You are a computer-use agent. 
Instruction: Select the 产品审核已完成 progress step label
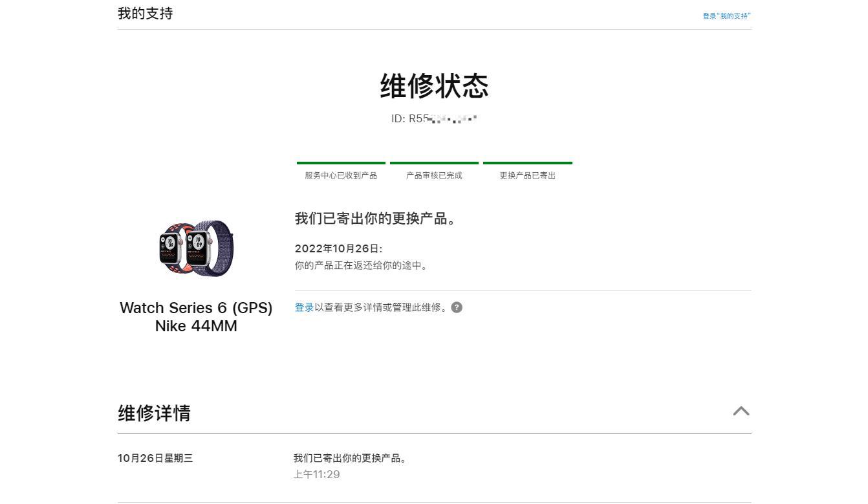coord(434,175)
